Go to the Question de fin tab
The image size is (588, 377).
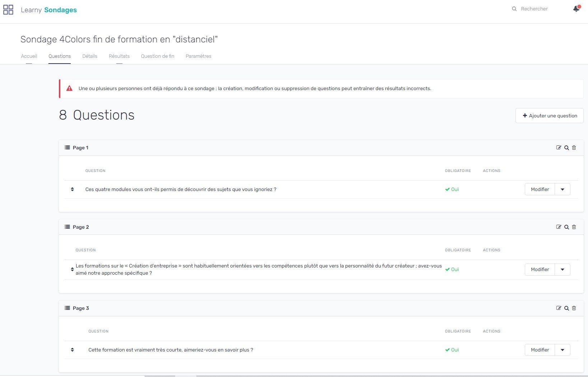coord(158,56)
